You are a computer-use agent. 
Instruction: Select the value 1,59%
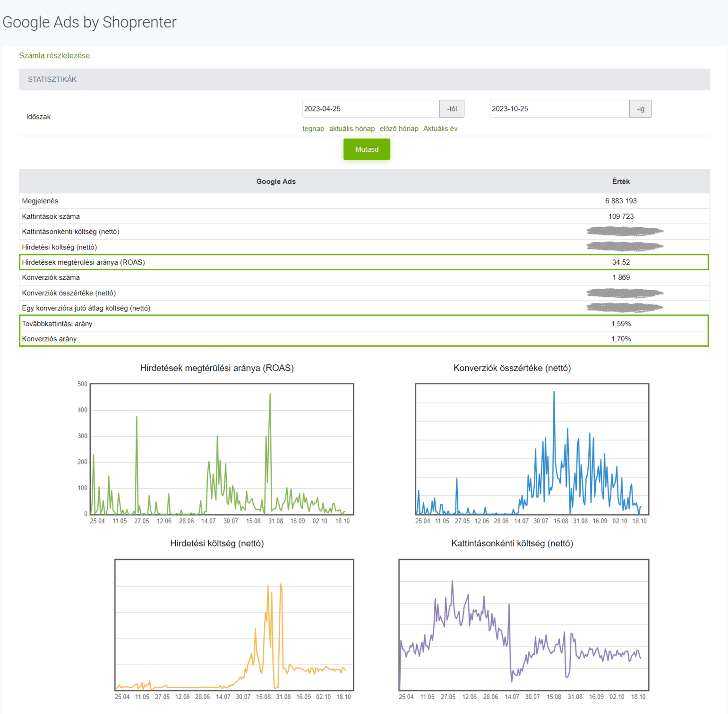coord(621,324)
